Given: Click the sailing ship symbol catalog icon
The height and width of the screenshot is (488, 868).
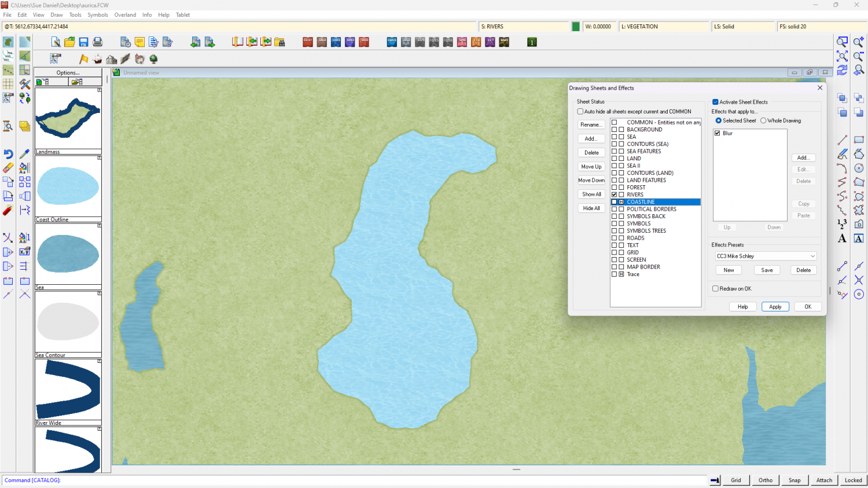Looking at the screenshot, I should tap(97, 59).
